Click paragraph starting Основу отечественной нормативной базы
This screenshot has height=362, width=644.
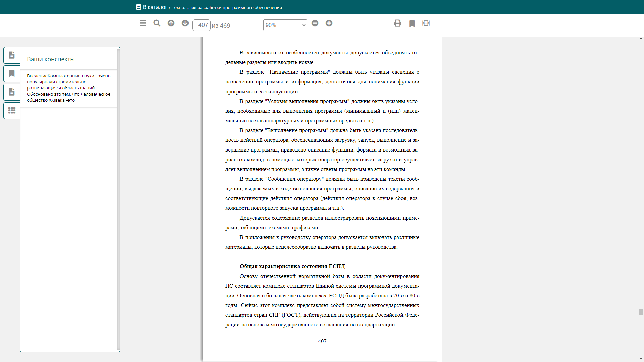pos(322,300)
